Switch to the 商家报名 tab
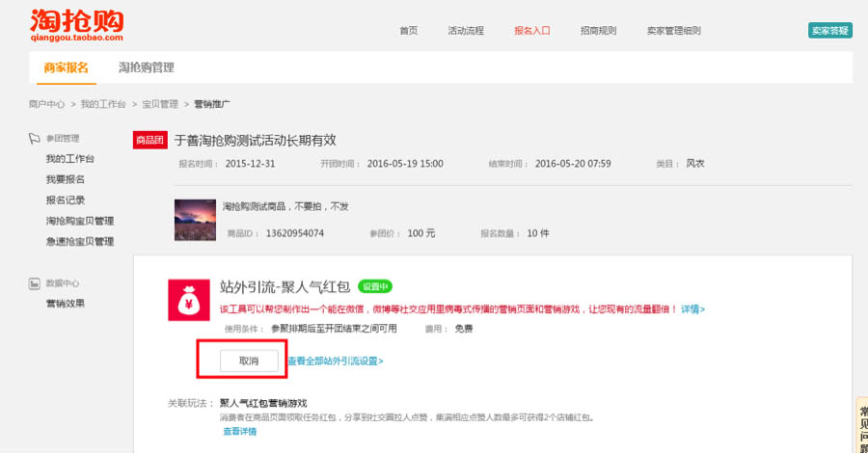868x454 pixels. [66, 67]
